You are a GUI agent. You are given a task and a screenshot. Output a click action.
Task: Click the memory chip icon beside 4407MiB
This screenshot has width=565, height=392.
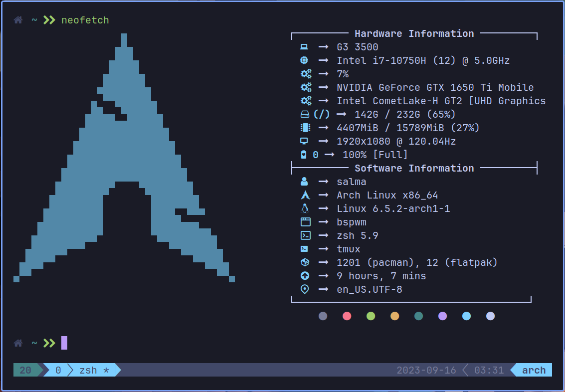(x=305, y=128)
